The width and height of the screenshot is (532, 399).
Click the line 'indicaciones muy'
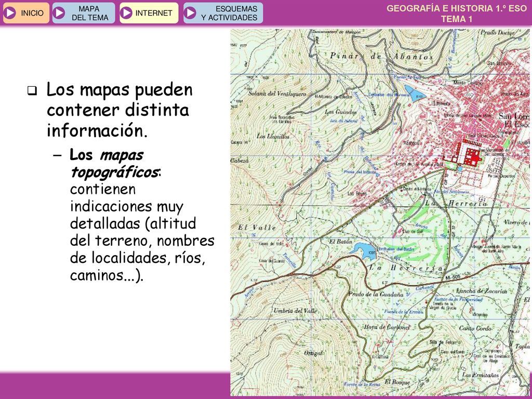point(127,207)
